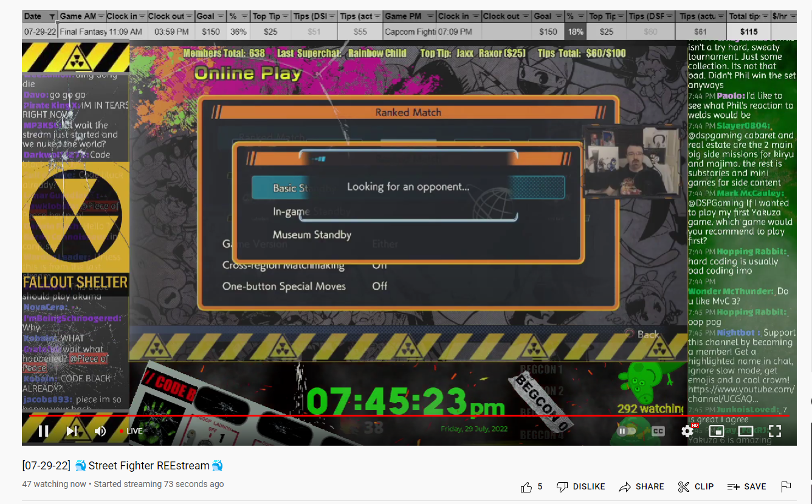Select the Capcom Fighti game cell

(x=410, y=32)
